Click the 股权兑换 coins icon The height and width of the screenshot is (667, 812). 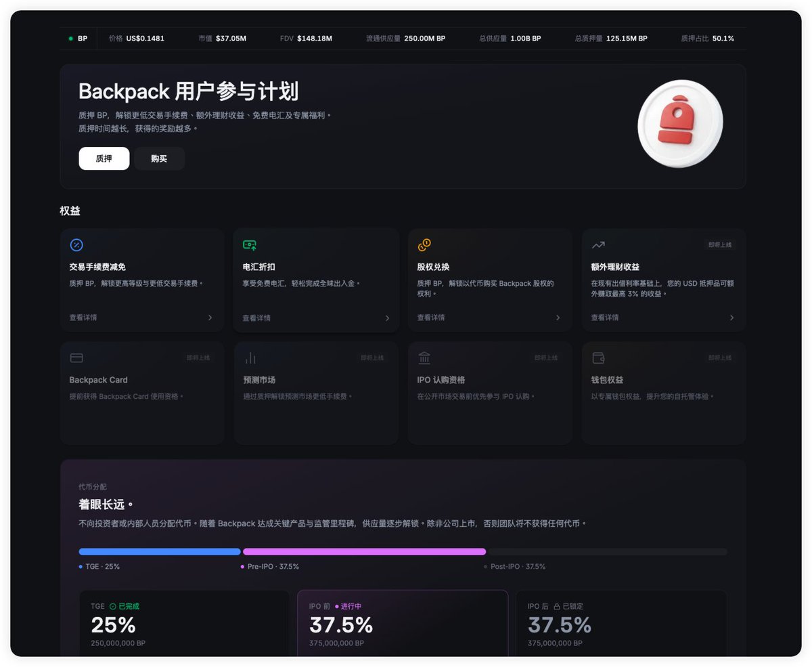point(424,245)
